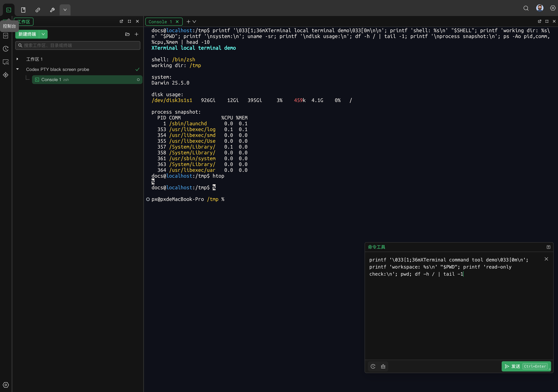Viewport: 558px width, 392px height.
Task: Collapse the Codex PTY black screen probe node
Action: tap(17, 69)
